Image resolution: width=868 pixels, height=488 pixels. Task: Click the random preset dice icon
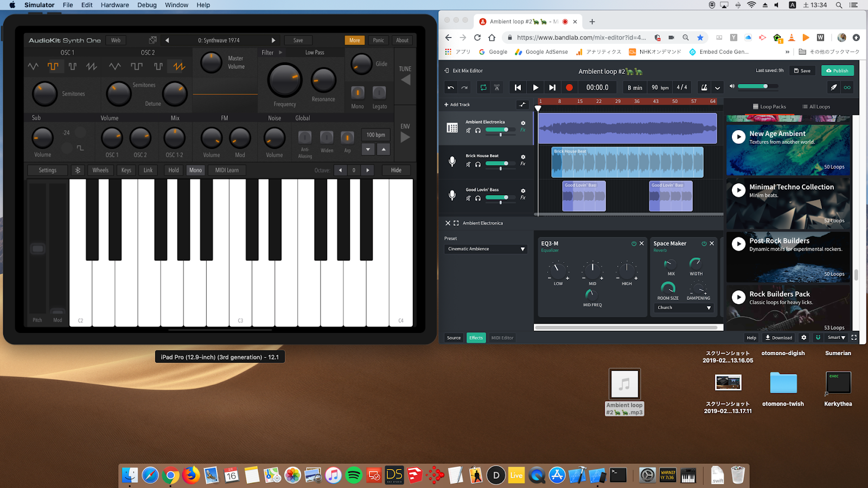[153, 40]
